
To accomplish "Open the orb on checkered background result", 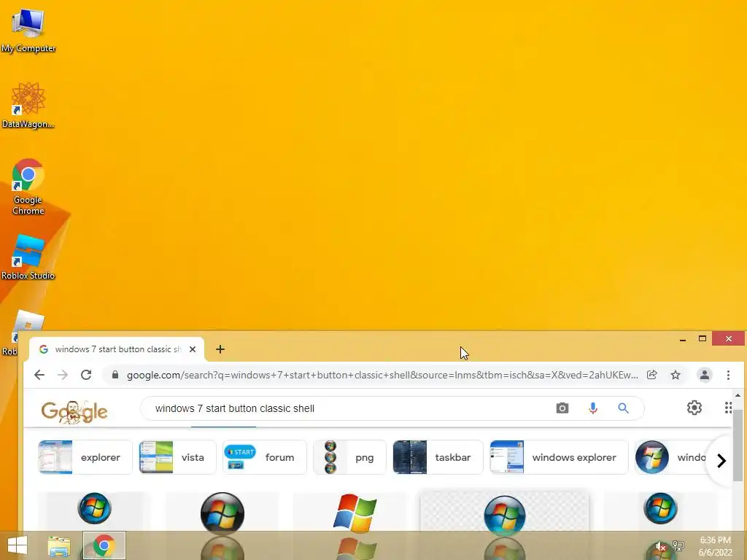I will pyautogui.click(x=505, y=512).
